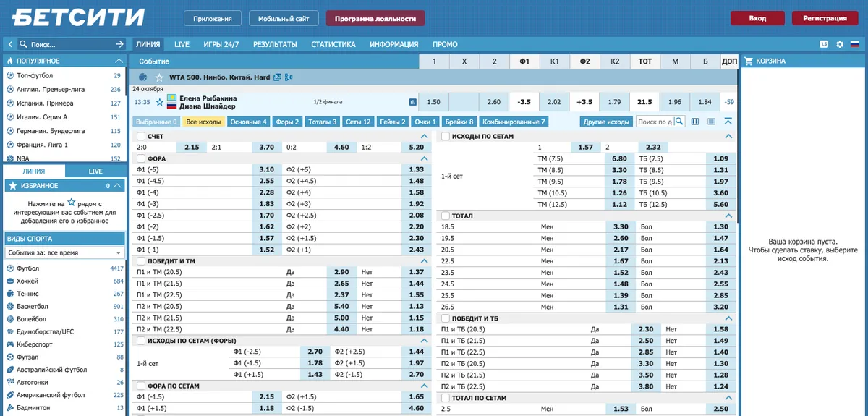This screenshot has width=868, height=416.
Task: Tick the ТОТАЛ market checkbox
Action: pyautogui.click(x=446, y=216)
